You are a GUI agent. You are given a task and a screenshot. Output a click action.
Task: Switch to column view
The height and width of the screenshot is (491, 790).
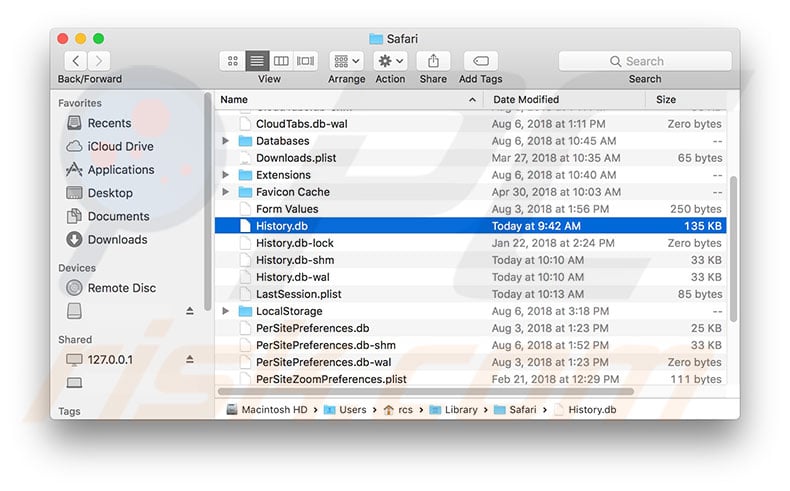tap(281, 61)
